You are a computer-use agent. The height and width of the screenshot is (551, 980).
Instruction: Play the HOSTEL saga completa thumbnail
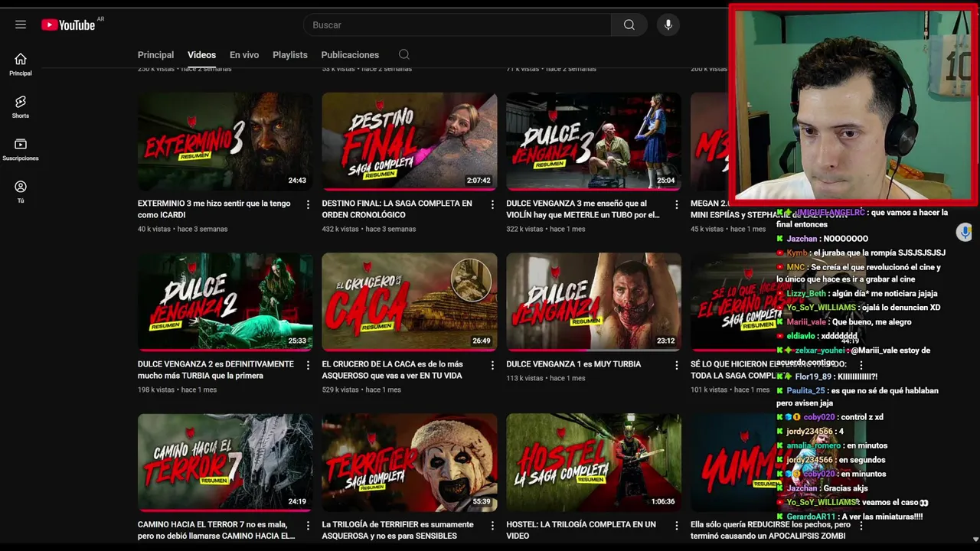[x=593, y=463]
